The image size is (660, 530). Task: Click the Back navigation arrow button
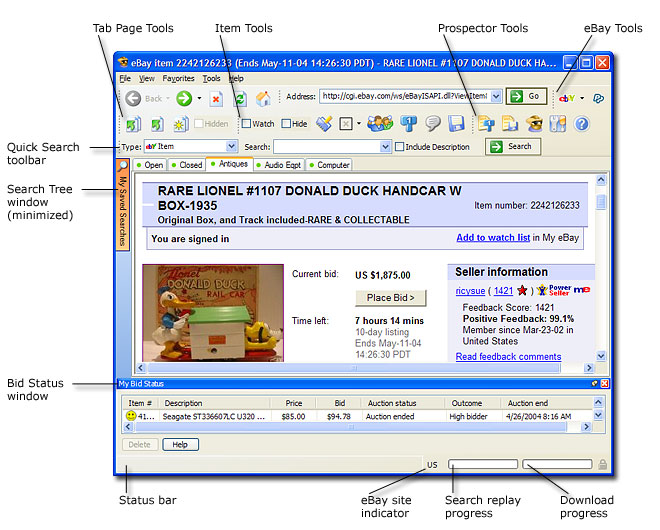pyautogui.click(x=133, y=99)
